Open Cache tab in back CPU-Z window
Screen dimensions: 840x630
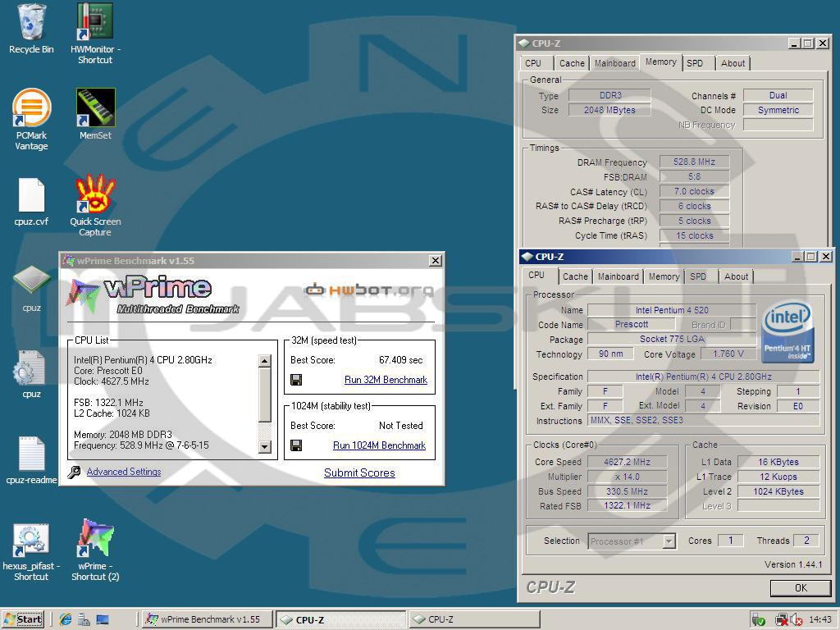572,63
